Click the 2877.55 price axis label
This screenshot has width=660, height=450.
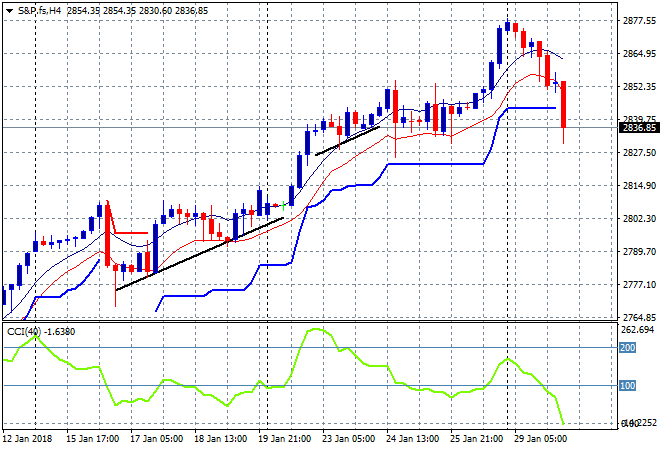pos(639,21)
